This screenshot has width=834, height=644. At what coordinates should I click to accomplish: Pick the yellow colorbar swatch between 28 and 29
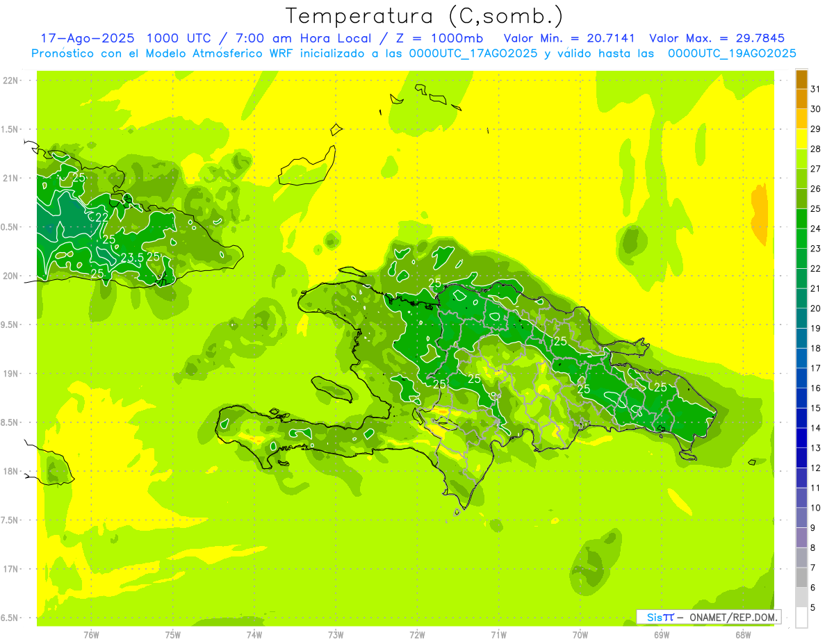[801, 139]
